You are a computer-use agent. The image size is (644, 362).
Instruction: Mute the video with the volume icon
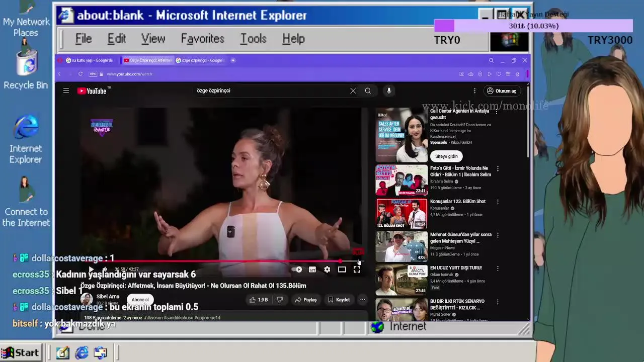(x=105, y=270)
